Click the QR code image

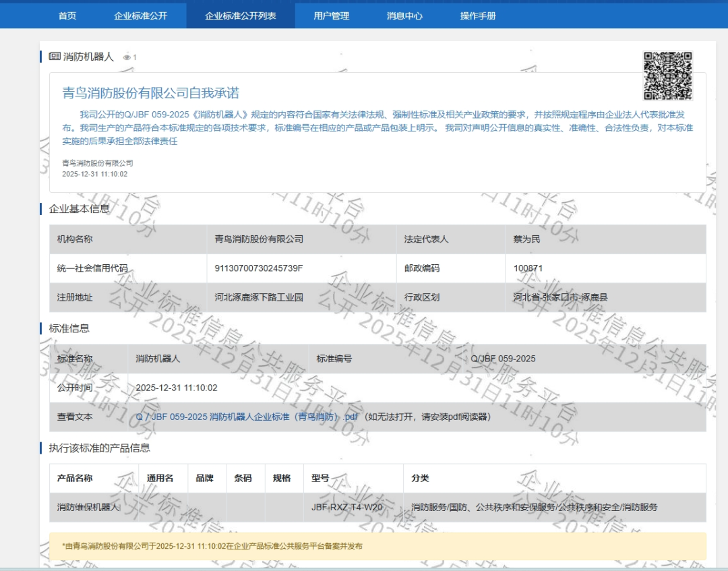[x=667, y=76]
